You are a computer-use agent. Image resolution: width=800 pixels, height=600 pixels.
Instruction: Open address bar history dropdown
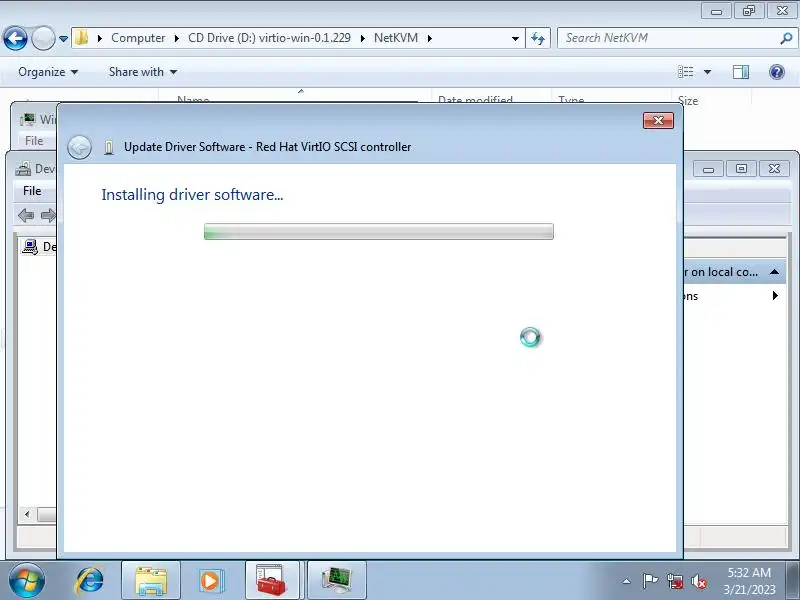point(515,38)
